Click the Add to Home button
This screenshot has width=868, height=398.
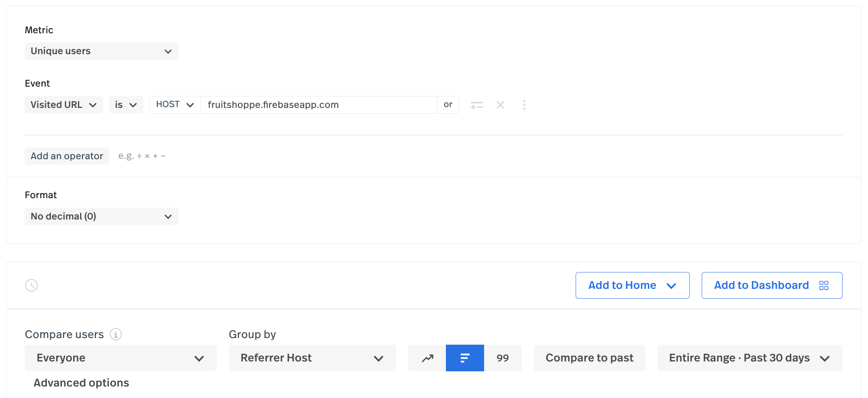[x=632, y=285]
